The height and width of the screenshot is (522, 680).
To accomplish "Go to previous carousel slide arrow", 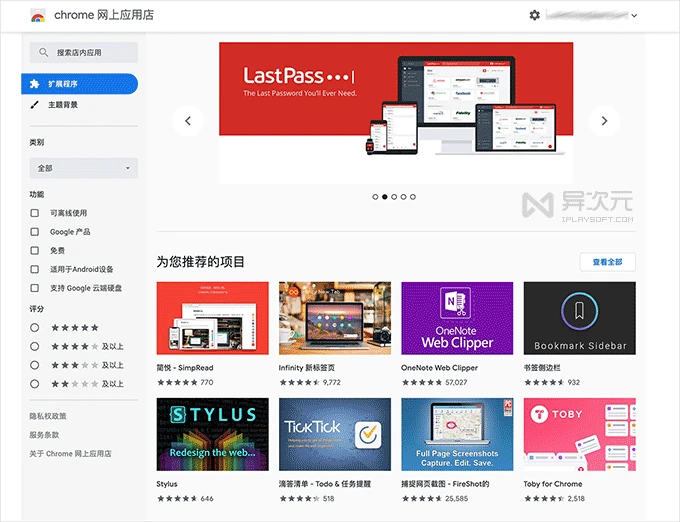I will click(188, 121).
